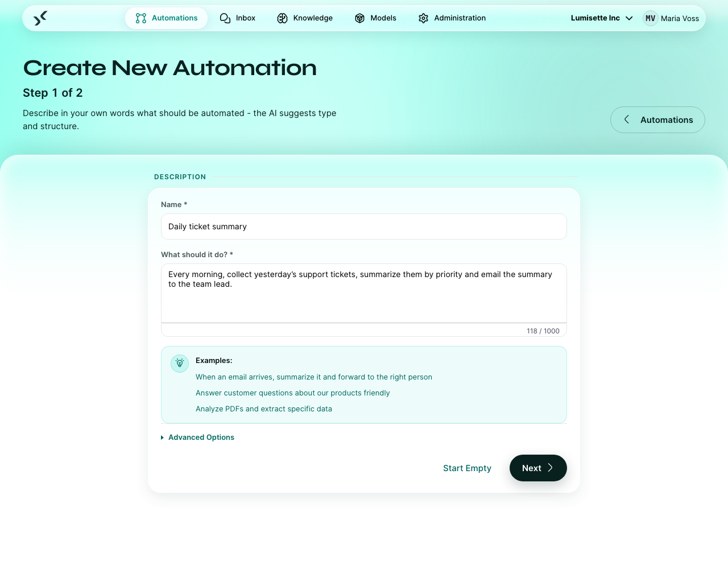Screen dimensions: 728x569
Task: Click the Step 1 of 2 text
Action: (x=53, y=93)
